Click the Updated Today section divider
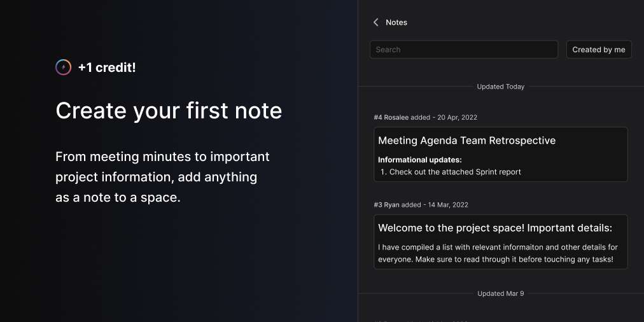Viewport: 644px width, 322px height. (501, 87)
